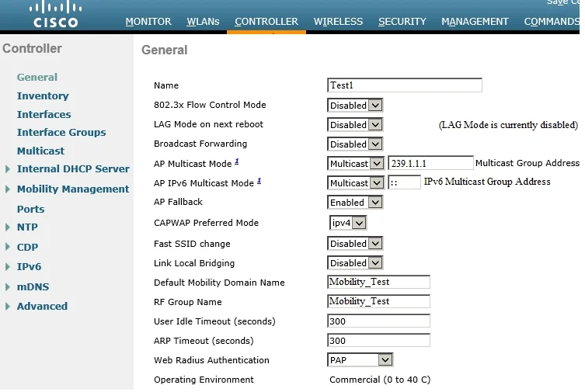Viewport: 585px width, 392px height.
Task: Open the Inventory page
Action: (x=43, y=95)
